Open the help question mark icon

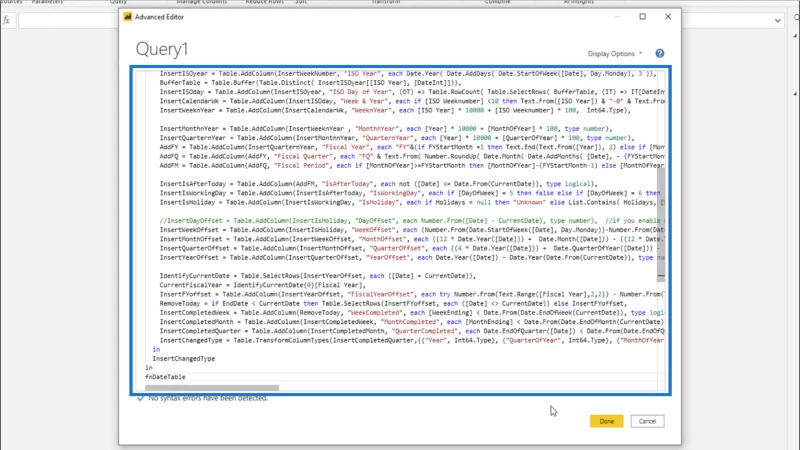[660, 53]
